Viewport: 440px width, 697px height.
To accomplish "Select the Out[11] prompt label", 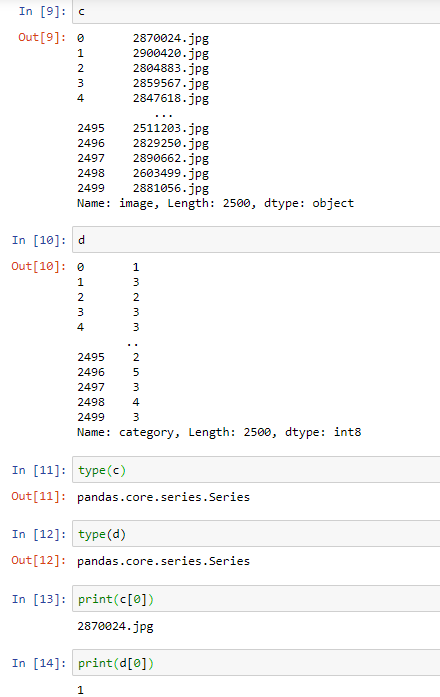I will click(39, 496).
